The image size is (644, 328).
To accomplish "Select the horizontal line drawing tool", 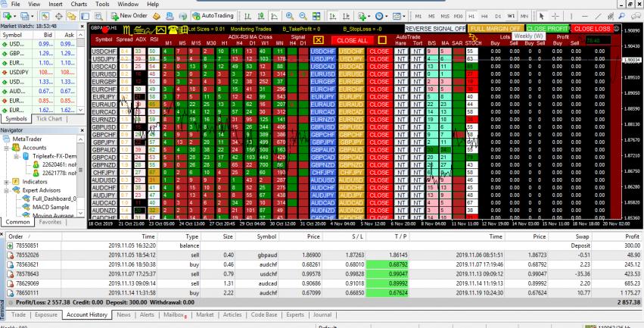I will pos(584,17).
